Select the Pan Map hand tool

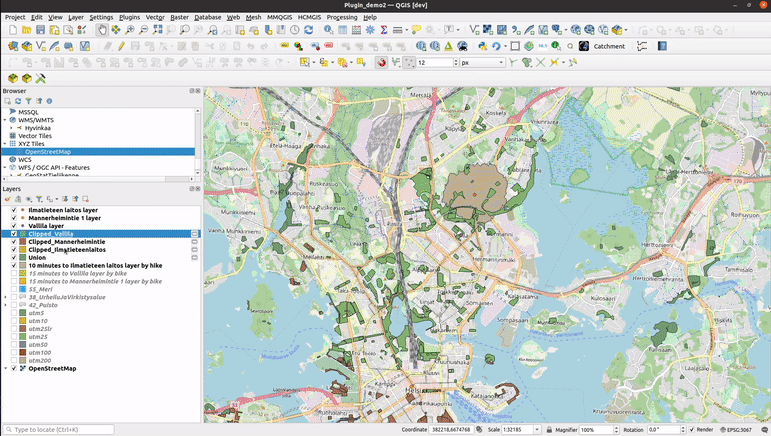pyautogui.click(x=102, y=30)
